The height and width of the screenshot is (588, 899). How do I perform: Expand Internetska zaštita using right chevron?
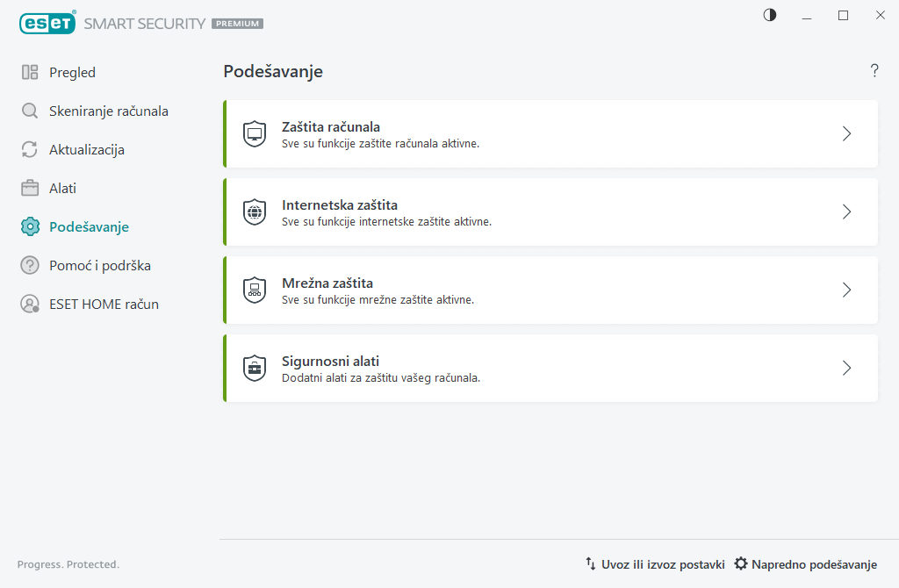[x=846, y=212]
